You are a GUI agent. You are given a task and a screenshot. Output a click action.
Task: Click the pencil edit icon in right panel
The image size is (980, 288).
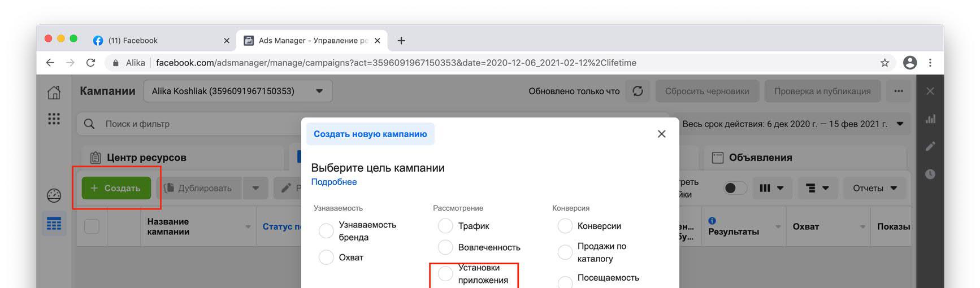(930, 146)
